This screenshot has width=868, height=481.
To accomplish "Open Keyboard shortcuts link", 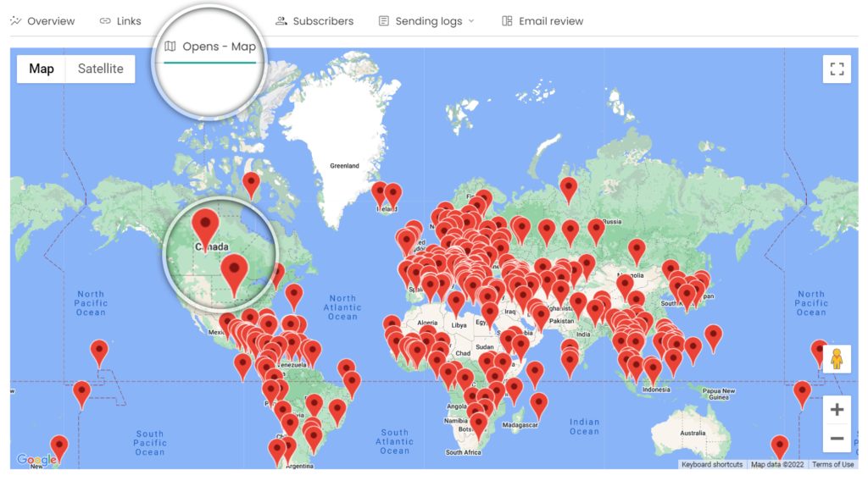I will [x=712, y=464].
